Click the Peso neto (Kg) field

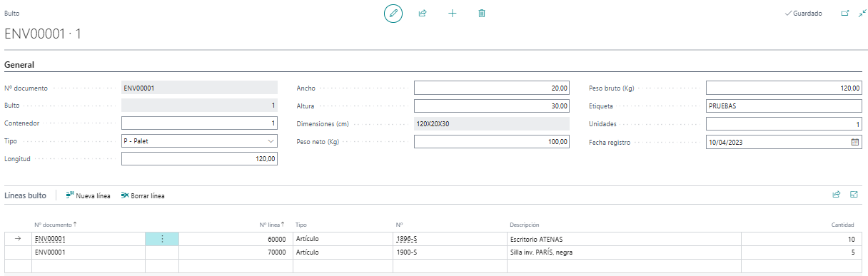tap(492, 142)
